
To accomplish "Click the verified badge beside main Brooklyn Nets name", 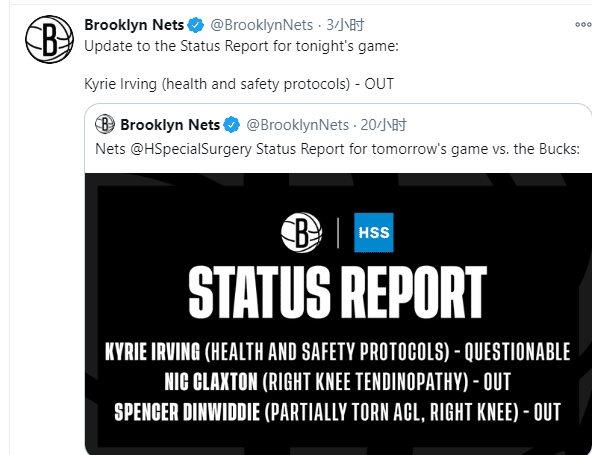I will 196,25.
